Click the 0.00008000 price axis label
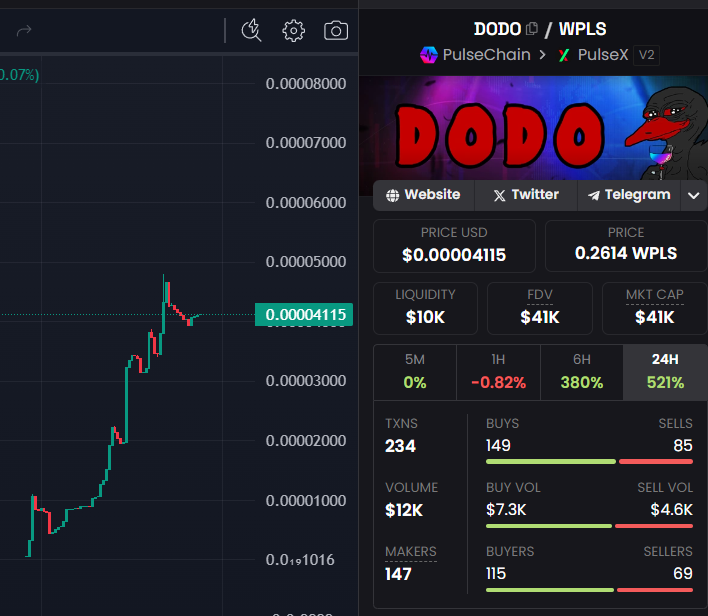The image size is (708, 616). pos(306,84)
